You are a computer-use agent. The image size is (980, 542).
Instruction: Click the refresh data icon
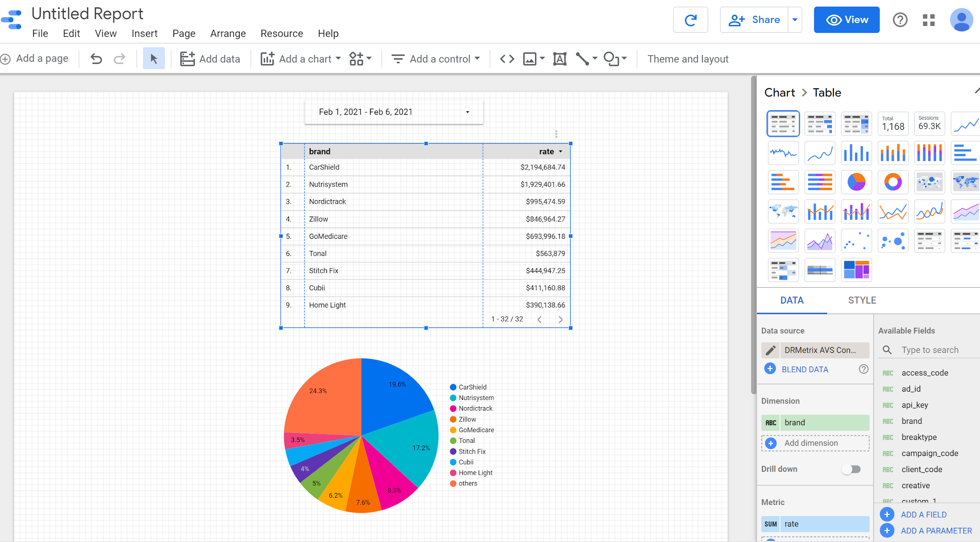point(690,20)
